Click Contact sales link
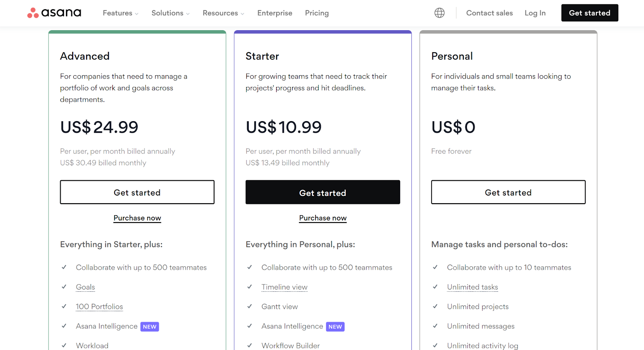 (x=489, y=13)
